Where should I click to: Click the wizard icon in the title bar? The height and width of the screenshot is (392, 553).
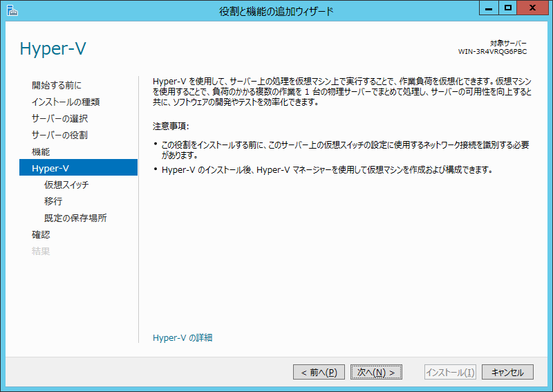(x=12, y=10)
